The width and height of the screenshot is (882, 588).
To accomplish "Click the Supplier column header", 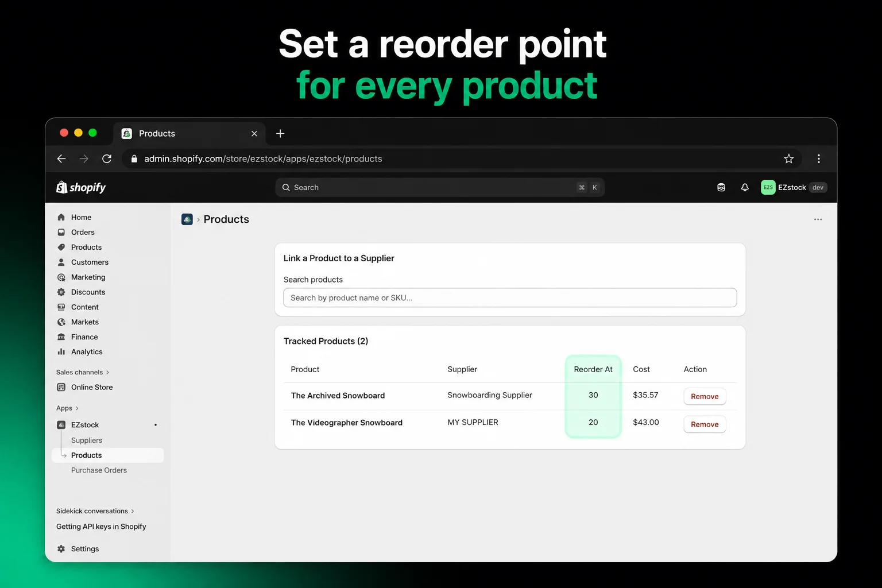I will (462, 369).
